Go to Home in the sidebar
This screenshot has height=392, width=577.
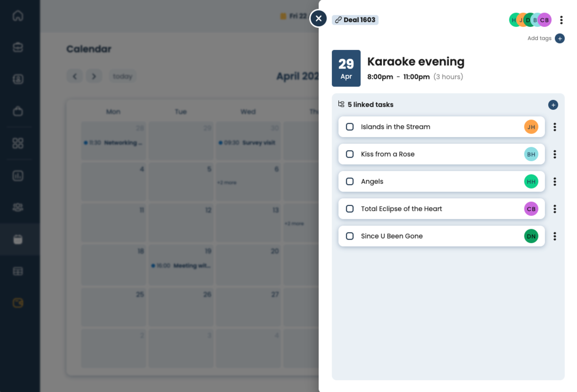18,15
